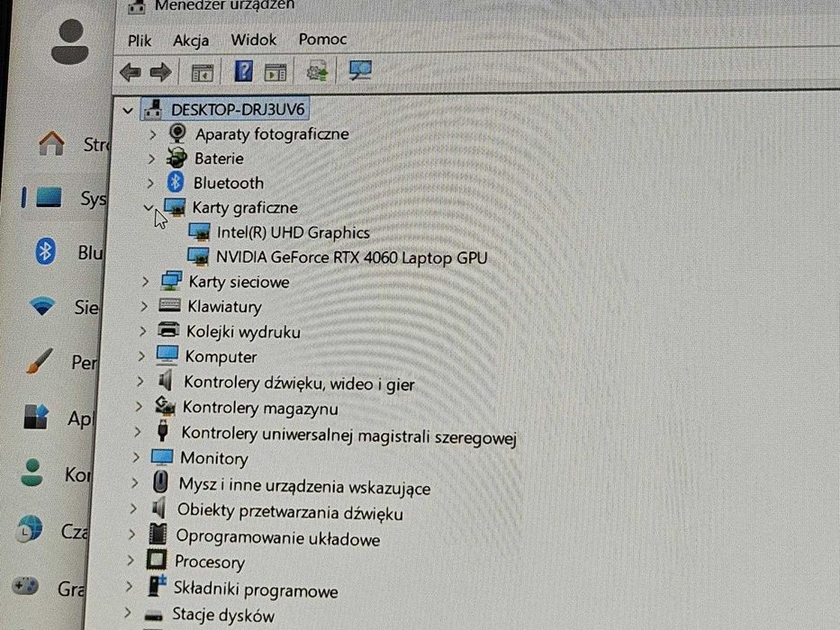The width and height of the screenshot is (840, 630).
Task: Open the Widok menu
Action: point(253,40)
